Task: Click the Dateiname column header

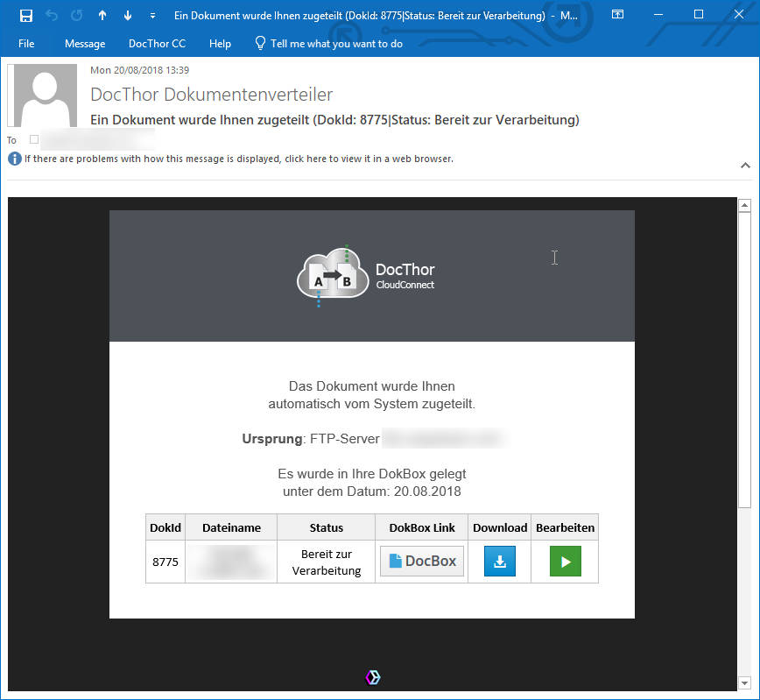Action: point(231,527)
